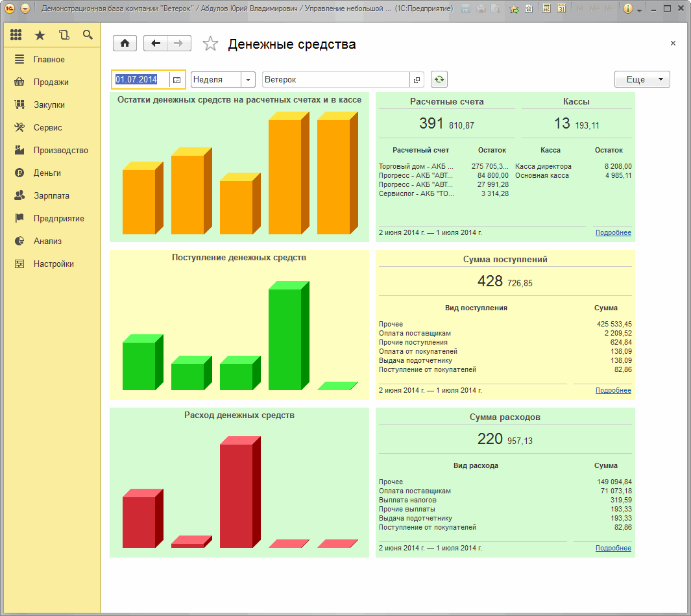Screen dimensions: 691x616
Task: Open favorites star in sidebar toolbar
Action: (x=40, y=35)
